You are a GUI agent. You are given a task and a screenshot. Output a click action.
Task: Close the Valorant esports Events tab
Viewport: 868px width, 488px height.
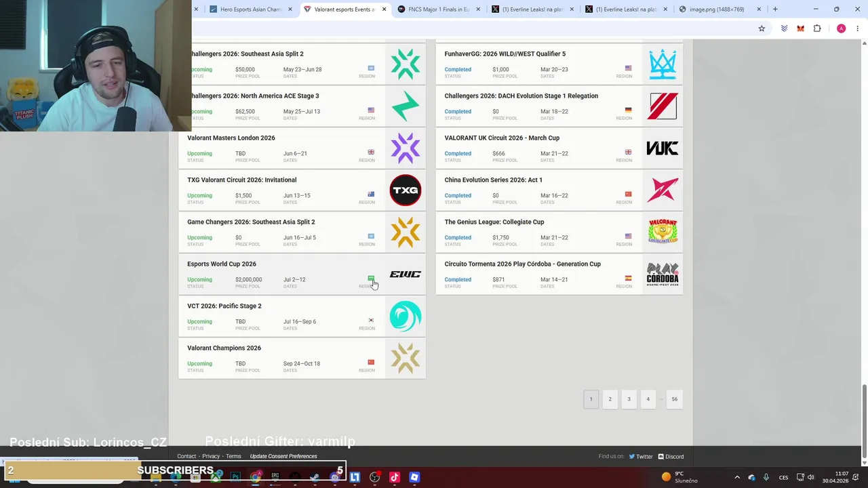pos(384,9)
